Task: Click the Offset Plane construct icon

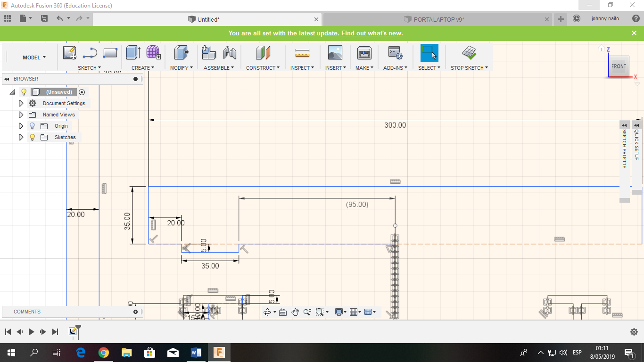Action: pyautogui.click(x=263, y=52)
